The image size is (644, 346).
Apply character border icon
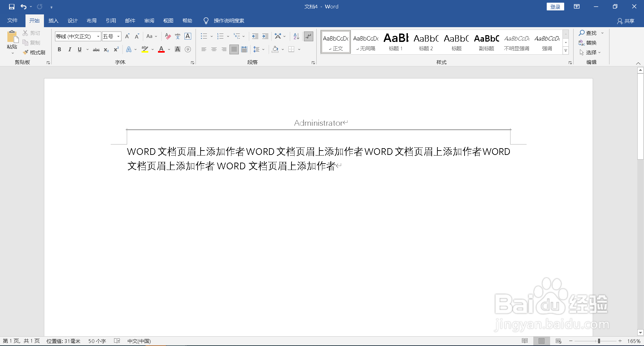point(188,36)
